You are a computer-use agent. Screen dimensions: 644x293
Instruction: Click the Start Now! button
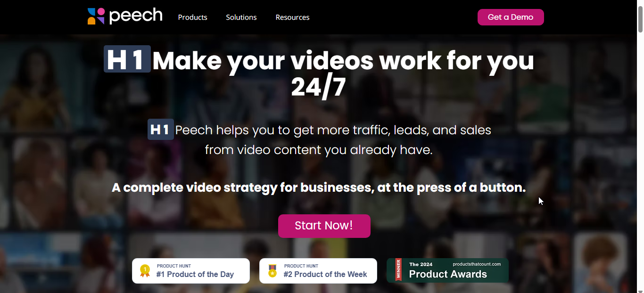click(x=324, y=226)
